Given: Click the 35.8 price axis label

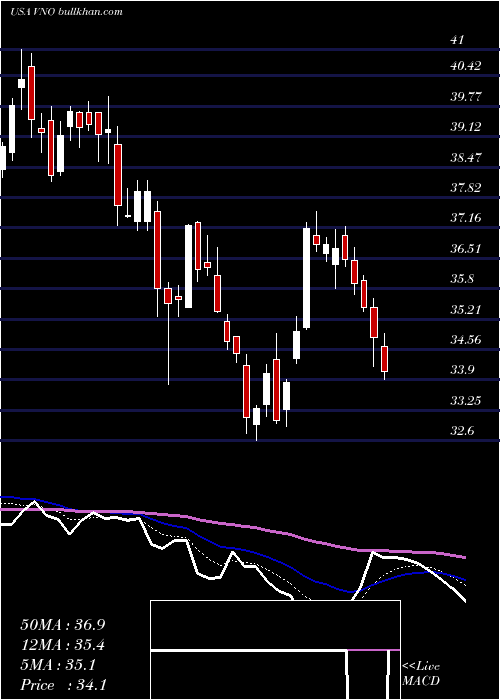Looking at the screenshot, I should (462, 279).
